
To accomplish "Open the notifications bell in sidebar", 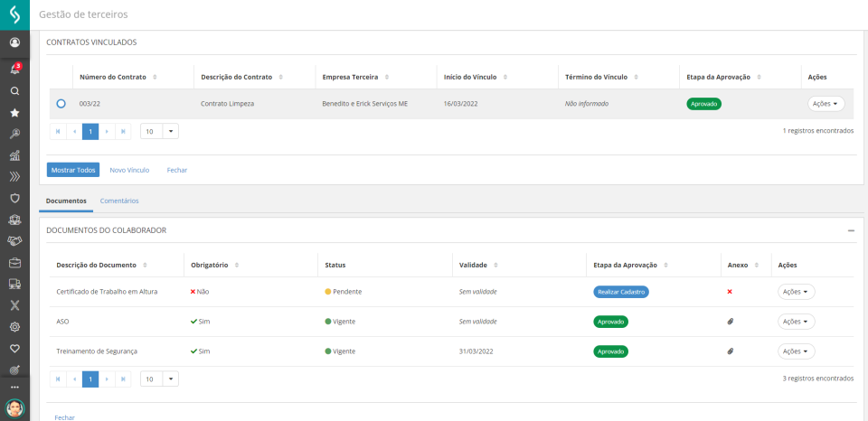I will pos(14,69).
